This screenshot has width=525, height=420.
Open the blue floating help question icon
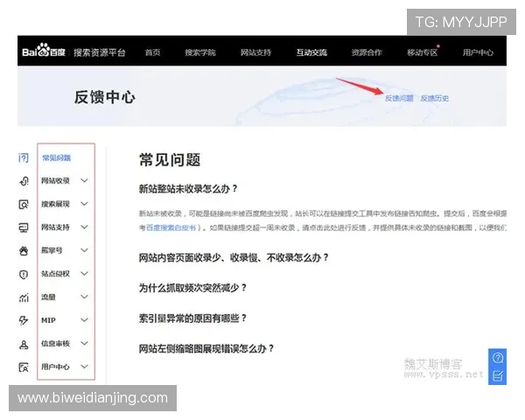coord(498,358)
